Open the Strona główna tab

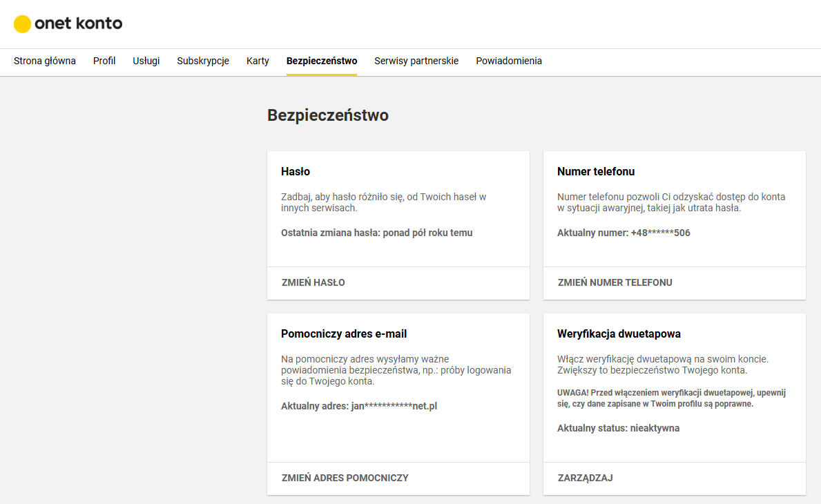[x=44, y=61]
